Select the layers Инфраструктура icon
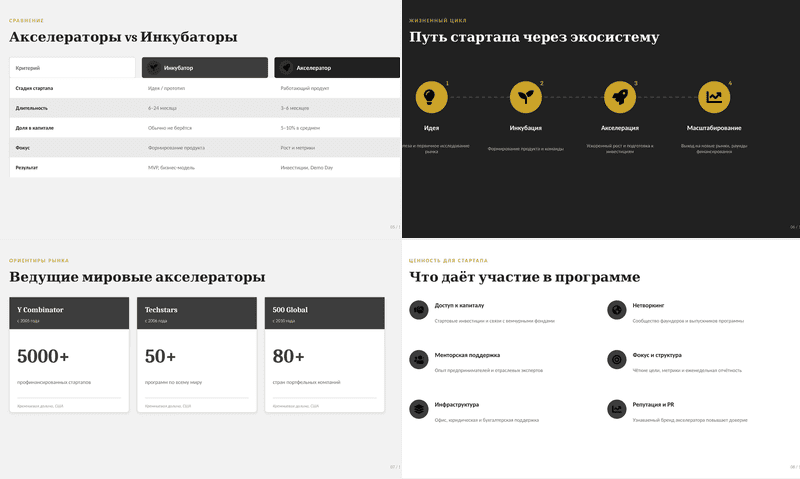 419,409
